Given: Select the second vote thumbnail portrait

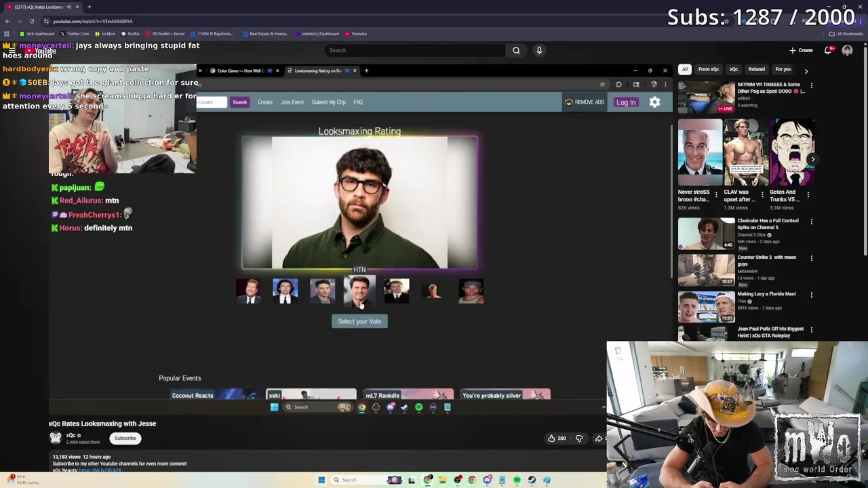Looking at the screenshot, I should coord(285,291).
